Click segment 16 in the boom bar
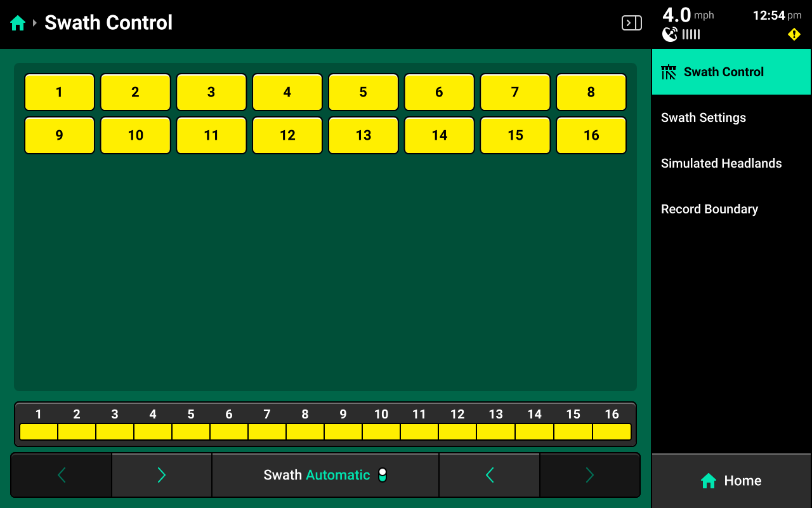 point(612,432)
